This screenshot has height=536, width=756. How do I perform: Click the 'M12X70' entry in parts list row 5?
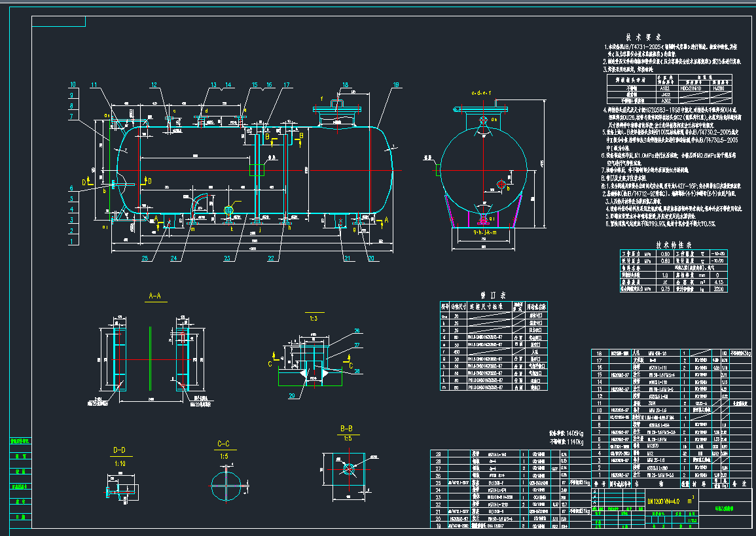pyautogui.click(x=654, y=446)
